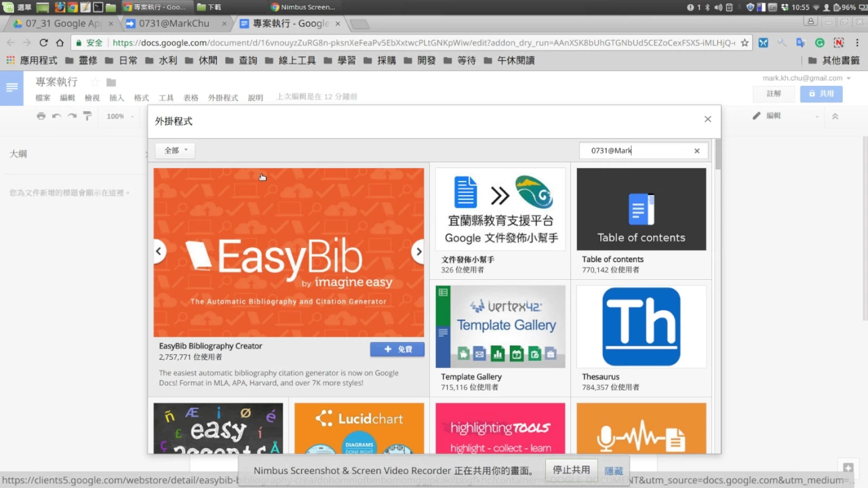The image size is (868, 488).
Task: Click the 共用 share button
Action: click(821, 94)
